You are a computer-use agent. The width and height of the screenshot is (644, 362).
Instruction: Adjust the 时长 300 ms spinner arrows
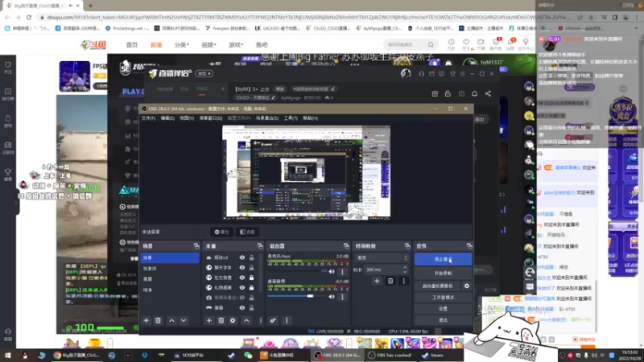click(405, 269)
